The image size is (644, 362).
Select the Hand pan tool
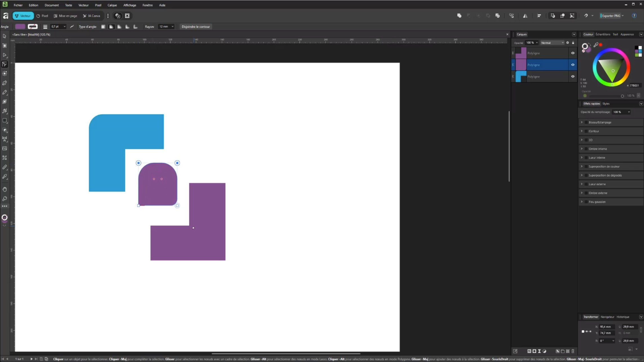pos(5,189)
